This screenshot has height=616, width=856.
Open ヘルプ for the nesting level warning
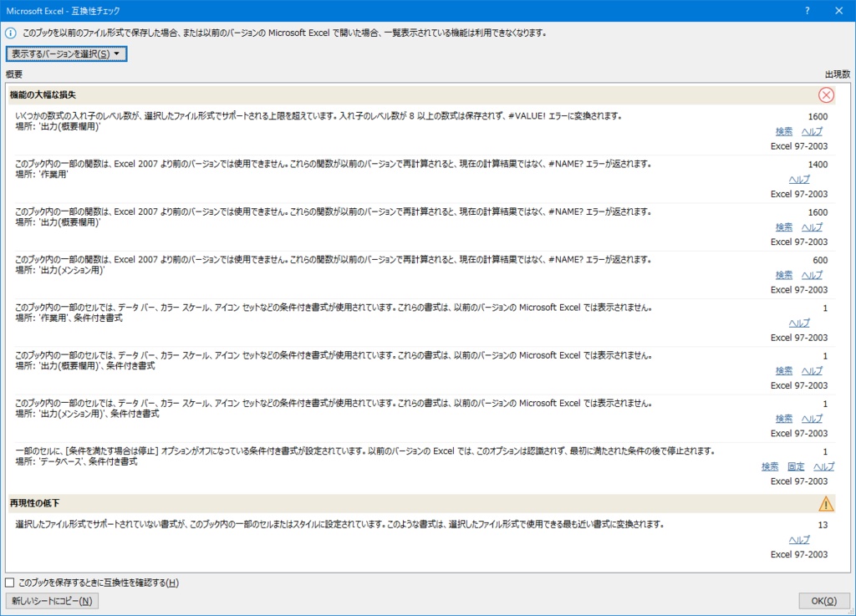click(x=812, y=131)
